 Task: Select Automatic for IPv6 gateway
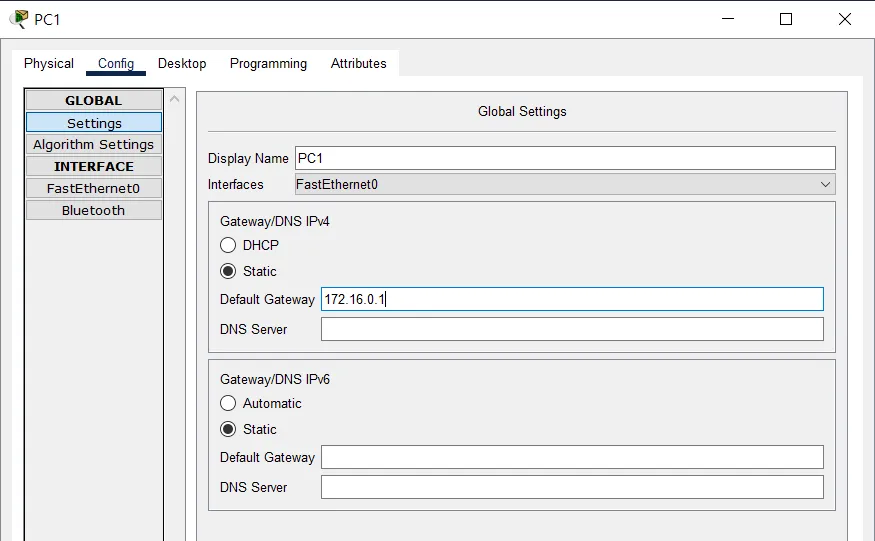pos(228,403)
